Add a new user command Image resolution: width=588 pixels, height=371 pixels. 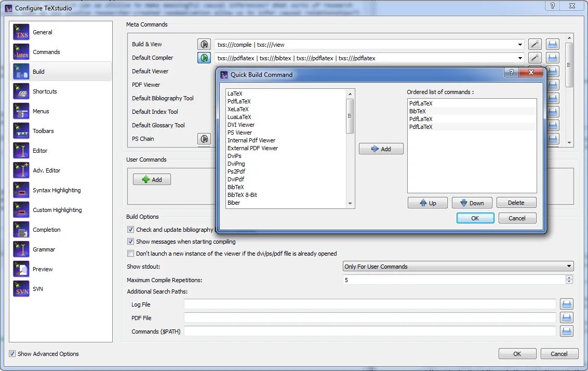coord(152,179)
